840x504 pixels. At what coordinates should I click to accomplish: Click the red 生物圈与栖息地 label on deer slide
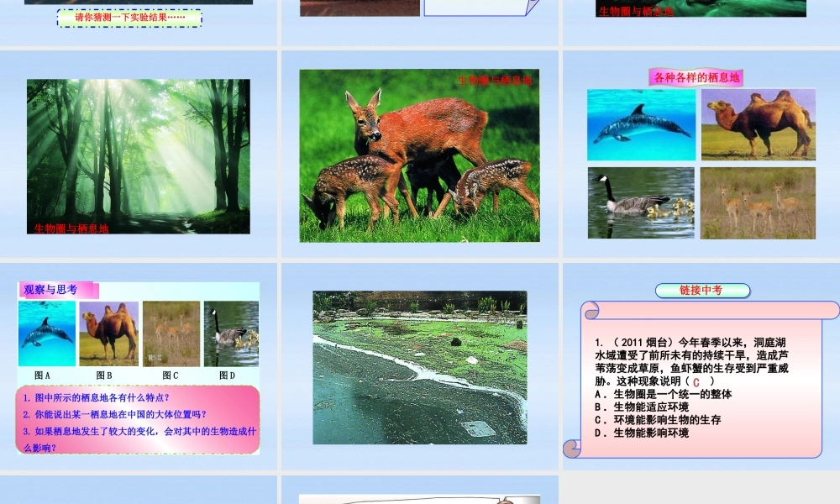pyautogui.click(x=495, y=81)
